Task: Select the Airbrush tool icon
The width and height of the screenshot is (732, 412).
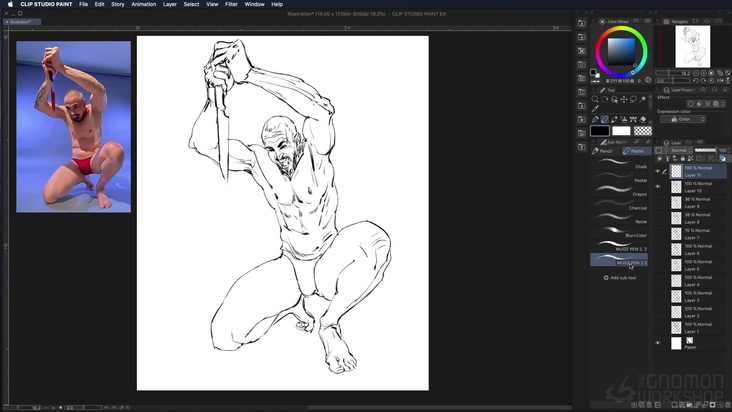Action: 624,119
